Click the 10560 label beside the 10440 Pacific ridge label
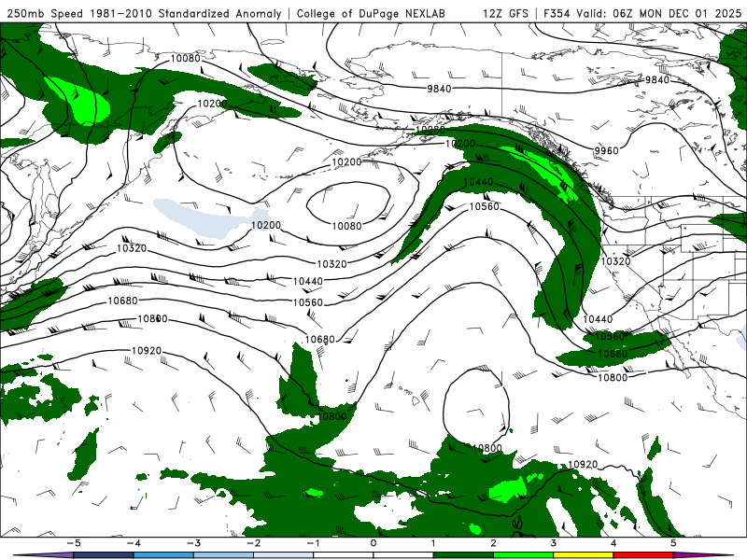Image resolution: width=747 pixels, height=560 pixels. (484, 206)
